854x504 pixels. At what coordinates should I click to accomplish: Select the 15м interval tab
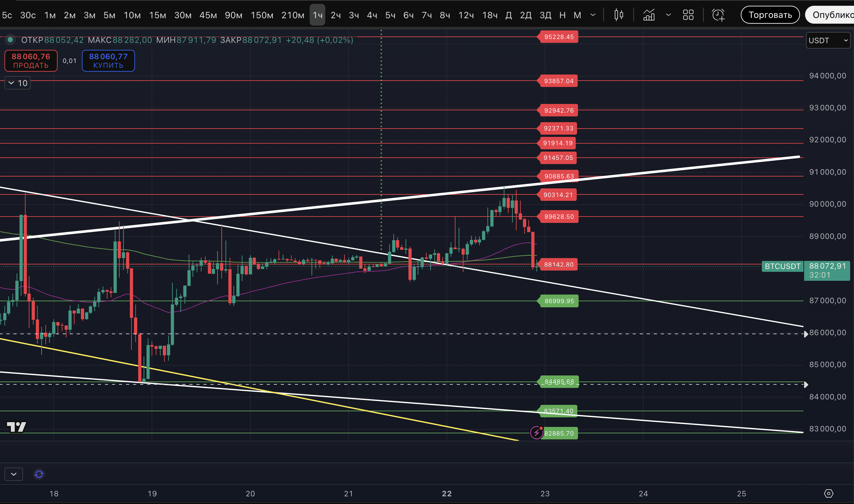pyautogui.click(x=158, y=15)
